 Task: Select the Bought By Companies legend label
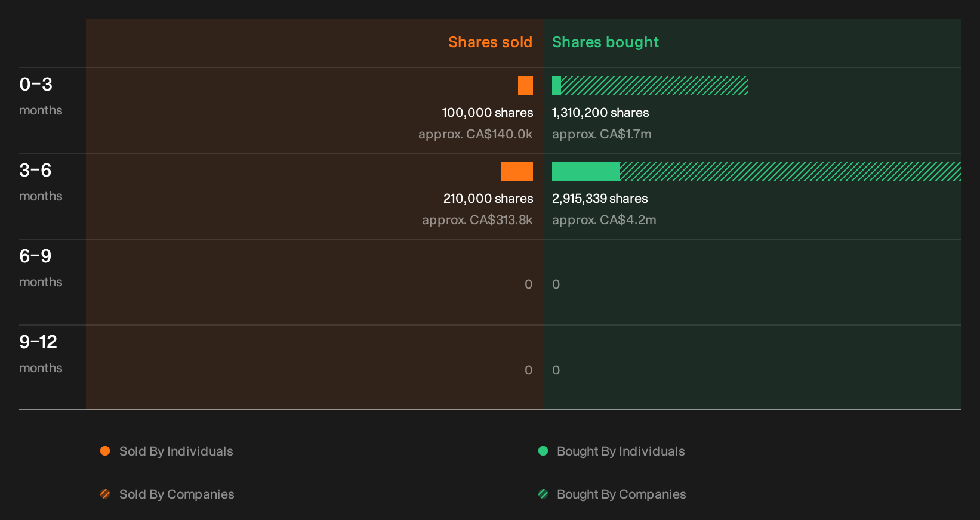621,494
